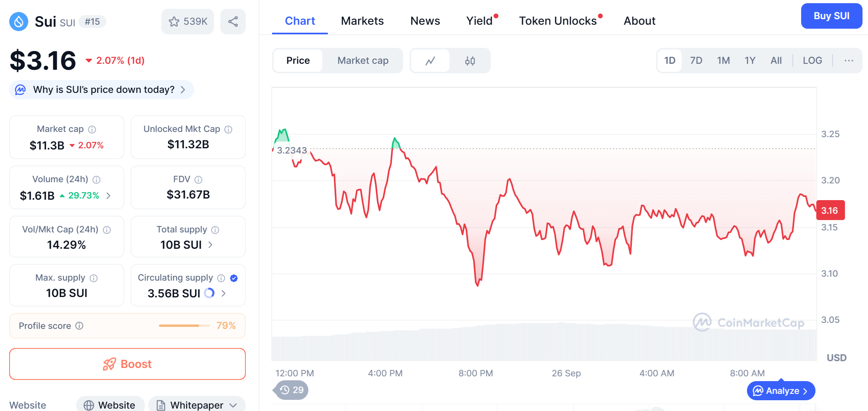Click the 14.29% Vol/Mkt Cap value
Screen dimensions: 868x411
67,245
